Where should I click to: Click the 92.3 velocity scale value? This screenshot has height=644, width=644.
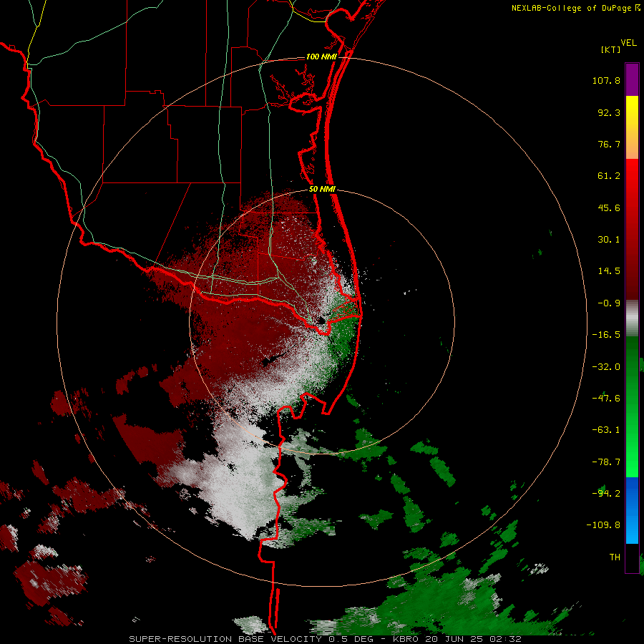(609, 112)
